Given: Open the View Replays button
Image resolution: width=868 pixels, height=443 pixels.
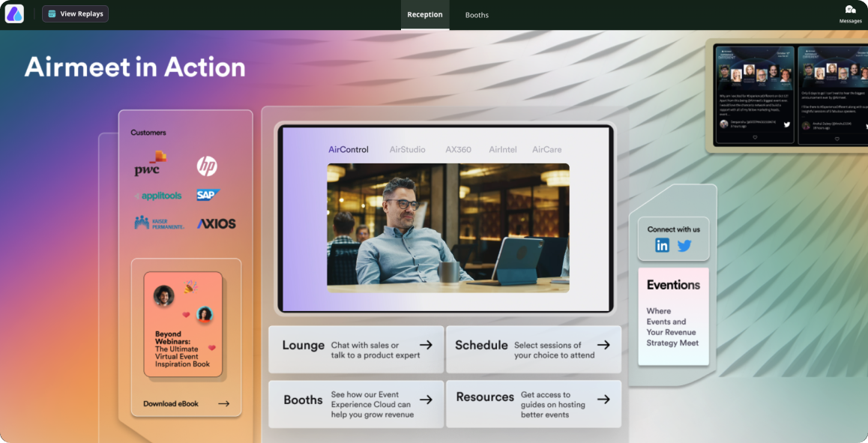Looking at the screenshot, I should point(75,13).
